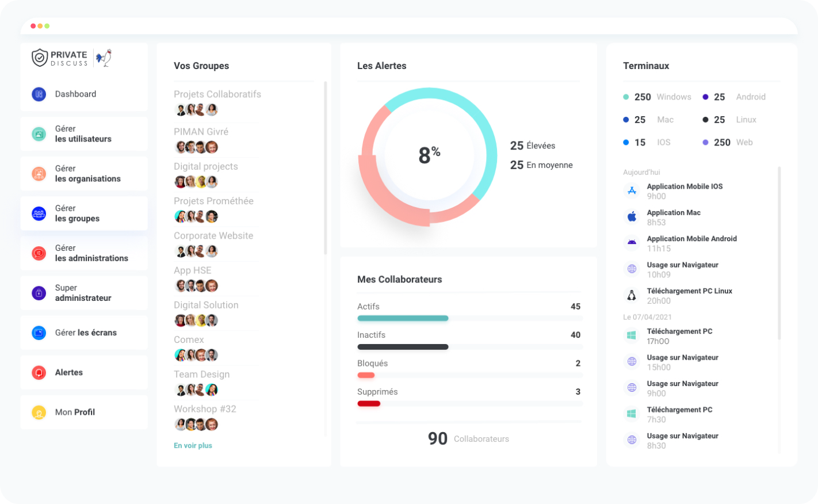
Task: Click the Actifs progress bar
Action: click(403, 318)
